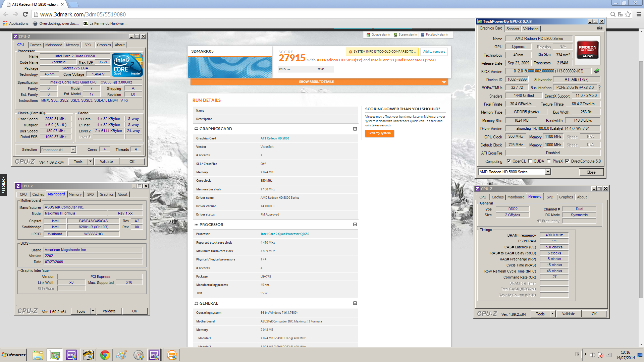Screen dimensions: 644x362
Task: Click the vertical Feedback tab on the page
Action: click(x=4, y=185)
